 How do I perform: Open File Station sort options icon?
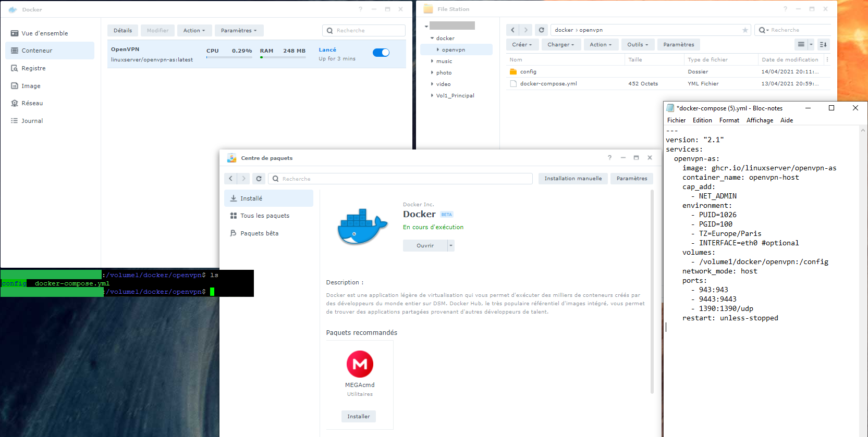[x=823, y=45]
